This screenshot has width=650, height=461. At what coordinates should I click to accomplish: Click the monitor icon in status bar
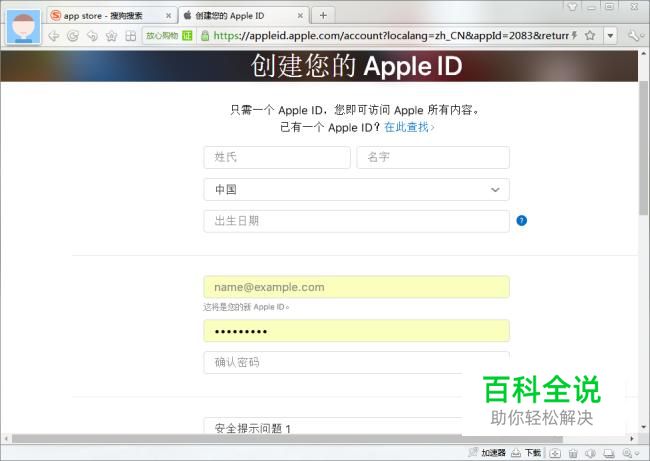pyautogui.click(x=609, y=453)
